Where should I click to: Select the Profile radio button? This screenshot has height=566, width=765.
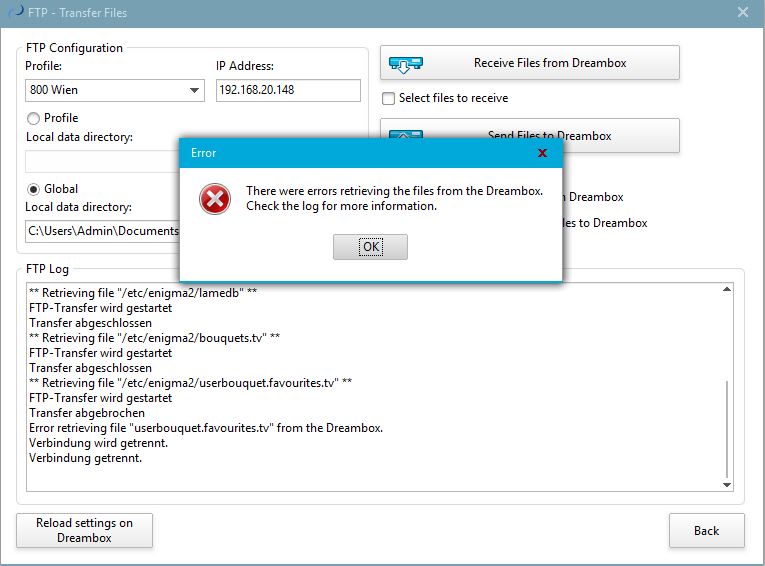[x=33, y=118]
